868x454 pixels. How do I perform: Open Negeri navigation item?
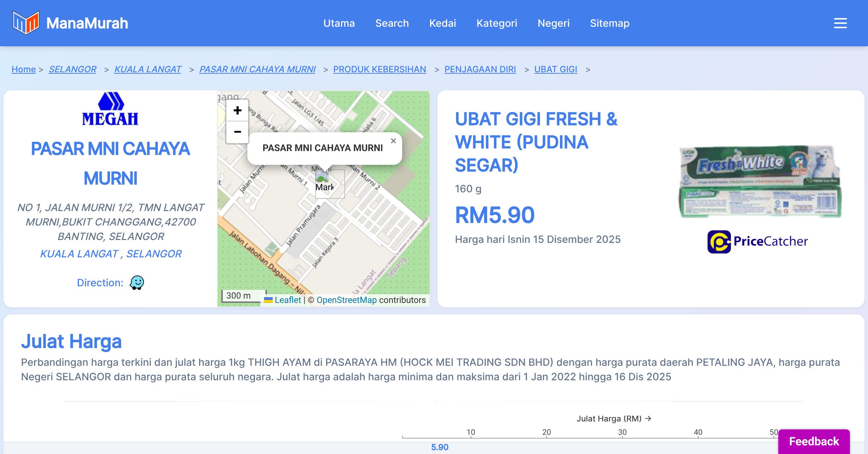pyautogui.click(x=553, y=23)
